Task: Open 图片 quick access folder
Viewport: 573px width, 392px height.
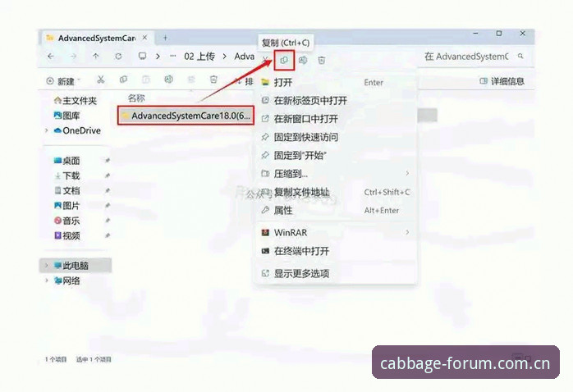Action: point(66,206)
